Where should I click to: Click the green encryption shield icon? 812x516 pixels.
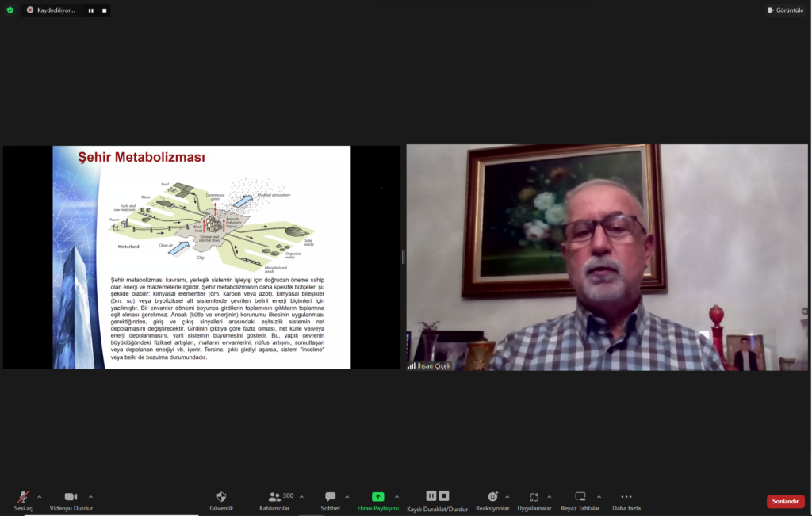pos(10,10)
